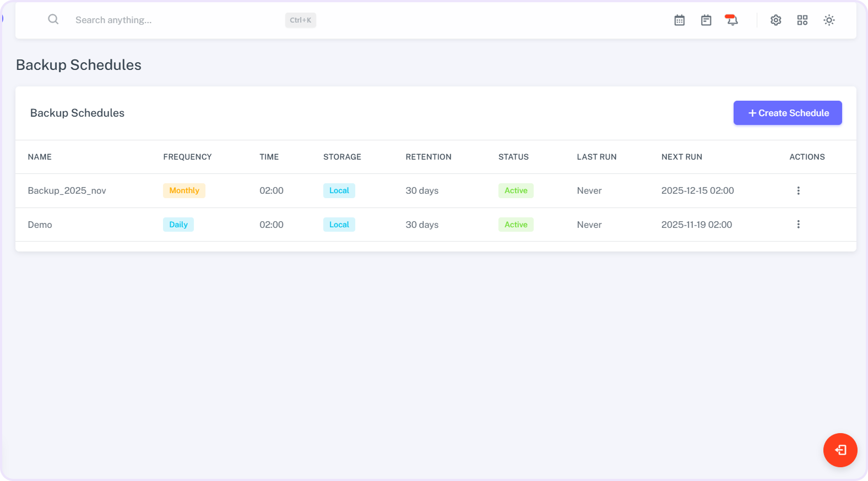Click the Create Schedule button
The height and width of the screenshot is (481, 868).
point(787,113)
